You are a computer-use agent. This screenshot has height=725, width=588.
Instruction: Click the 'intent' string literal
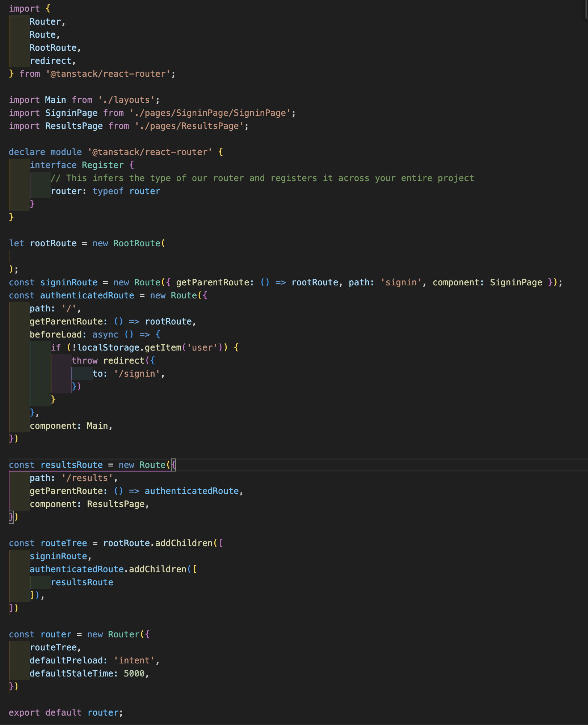pos(134,661)
